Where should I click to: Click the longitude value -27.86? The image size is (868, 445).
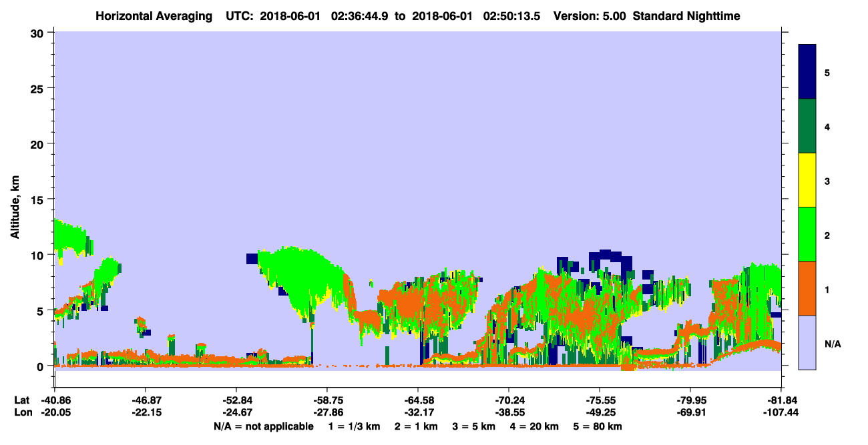click(x=327, y=412)
